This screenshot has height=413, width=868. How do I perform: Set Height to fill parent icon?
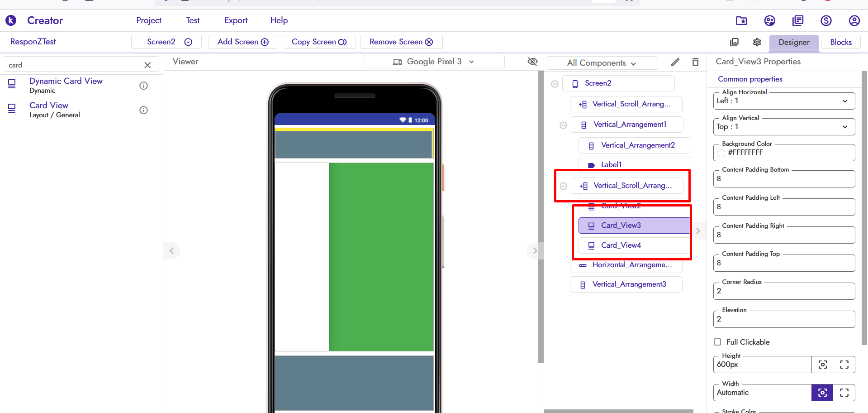[844, 365]
